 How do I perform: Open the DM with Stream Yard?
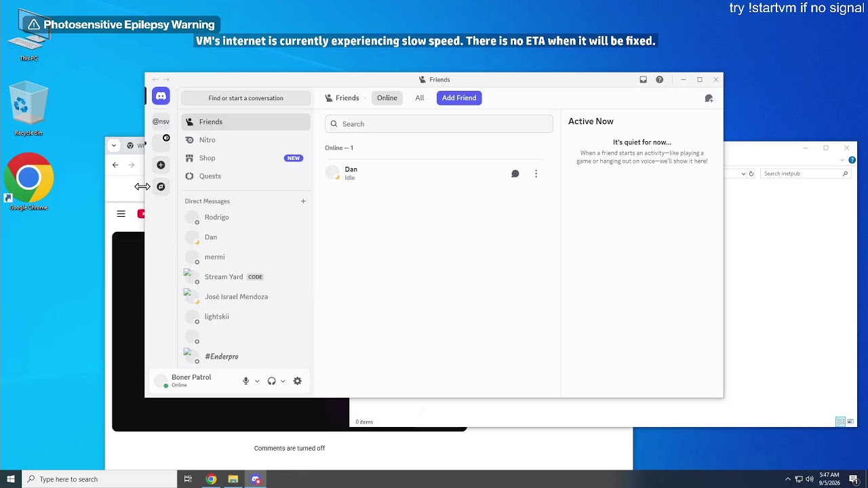pos(245,277)
